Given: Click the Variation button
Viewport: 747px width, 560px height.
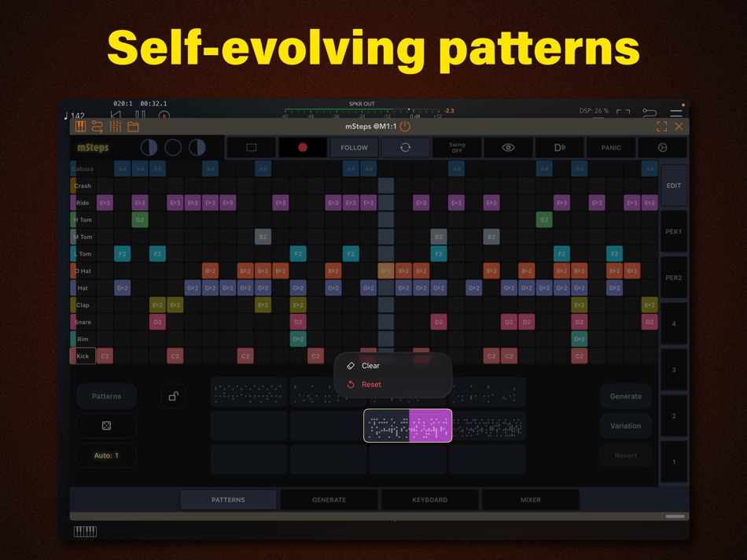Looking at the screenshot, I should point(626,426).
